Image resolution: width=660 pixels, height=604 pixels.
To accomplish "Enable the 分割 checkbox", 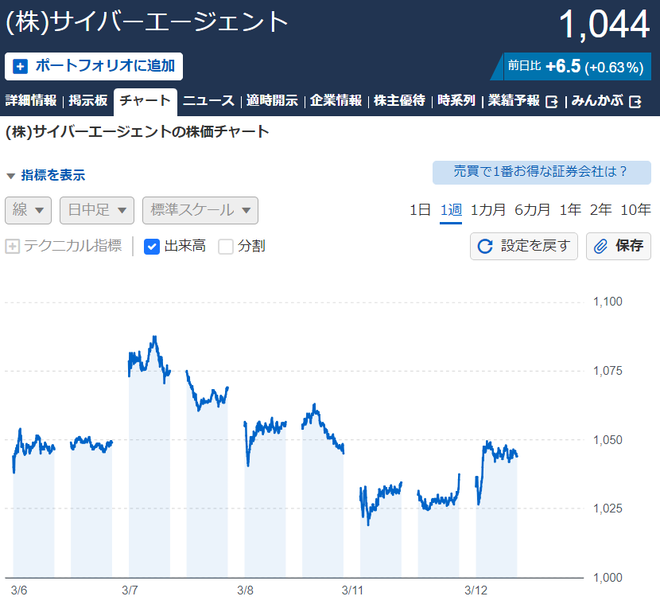I will click(226, 247).
